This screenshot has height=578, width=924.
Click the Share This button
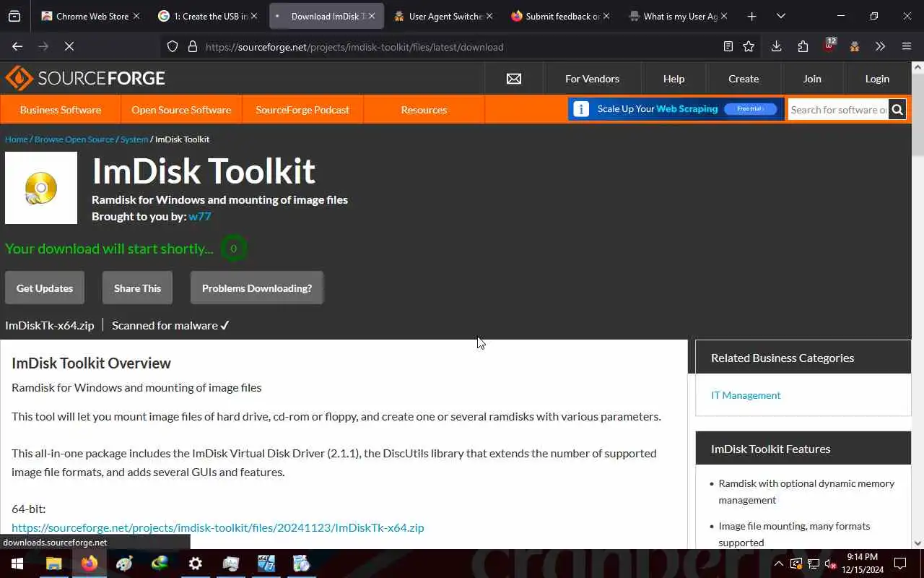point(137,288)
